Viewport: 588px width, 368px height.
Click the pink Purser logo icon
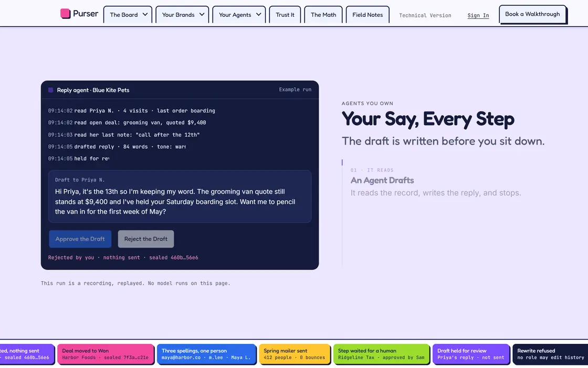(65, 14)
